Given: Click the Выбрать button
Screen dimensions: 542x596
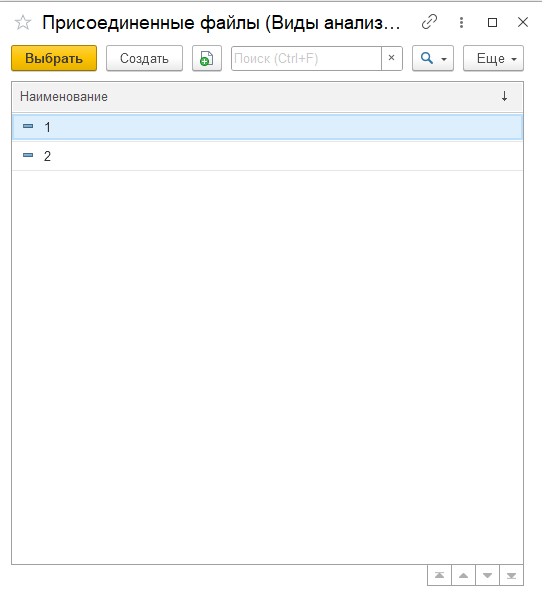Looking at the screenshot, I should [54, 58].
